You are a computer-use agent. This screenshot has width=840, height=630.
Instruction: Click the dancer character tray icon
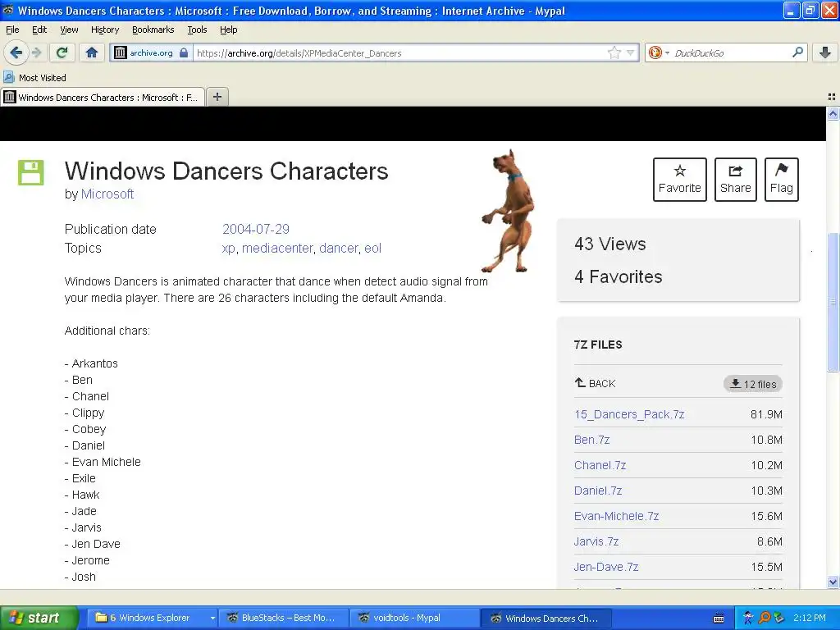748,619
